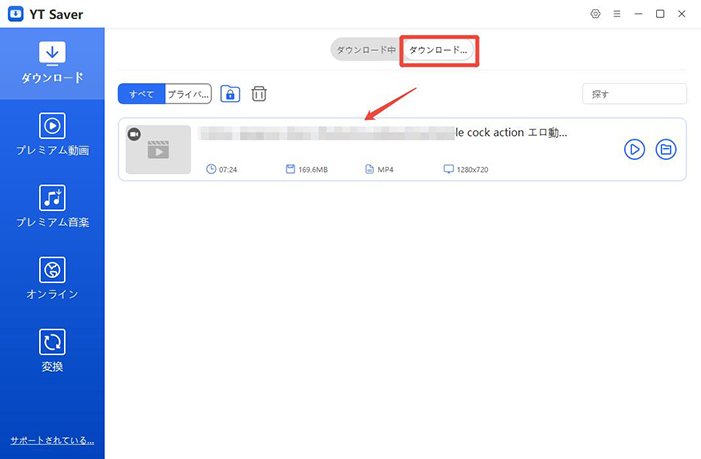Viewport: 701px width, 459px height.
Task: Click the YT Saver logo icon
Action: pos(14,14)
